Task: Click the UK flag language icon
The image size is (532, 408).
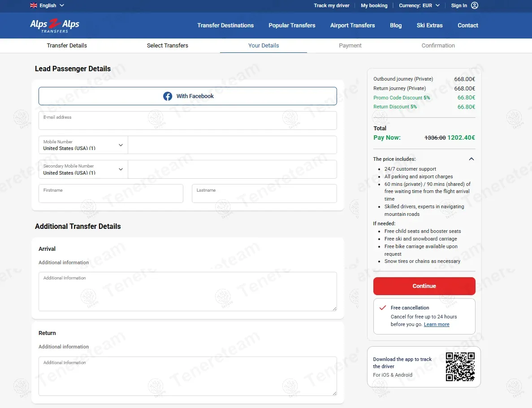Action: (x=34, y=5)
